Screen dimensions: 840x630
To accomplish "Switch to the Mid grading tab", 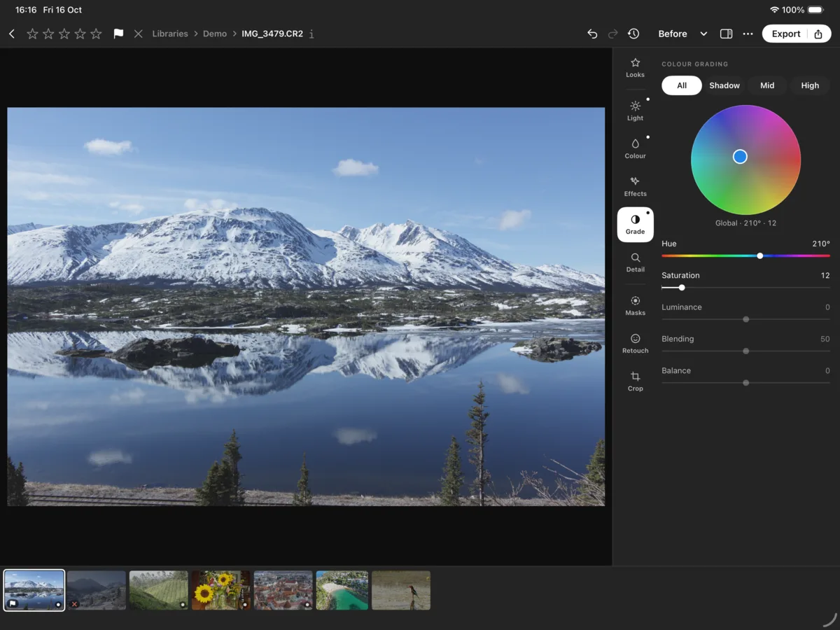I will coord(767,85).
